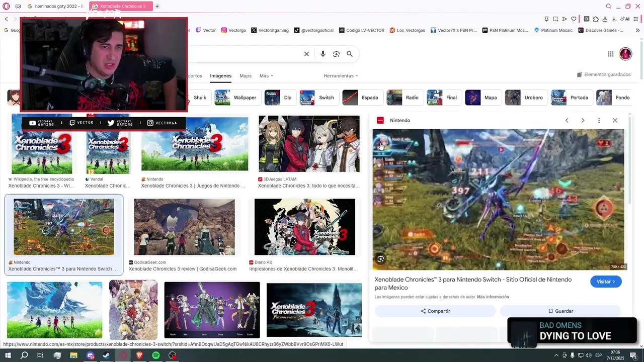Filter results by the Switch chip
Viewport: 644px width, 362px height.
coord(318,98)
